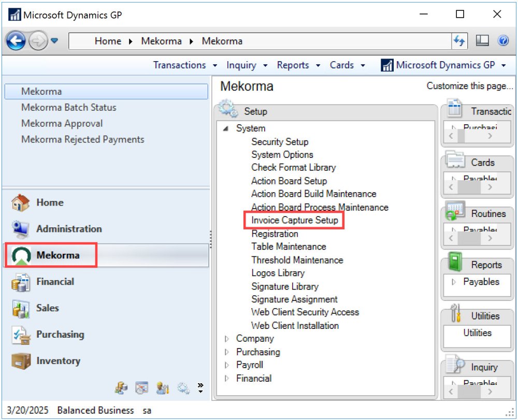Open Signature Assignment
This screenshot has height=420, width=518.
tap(294, 299)
